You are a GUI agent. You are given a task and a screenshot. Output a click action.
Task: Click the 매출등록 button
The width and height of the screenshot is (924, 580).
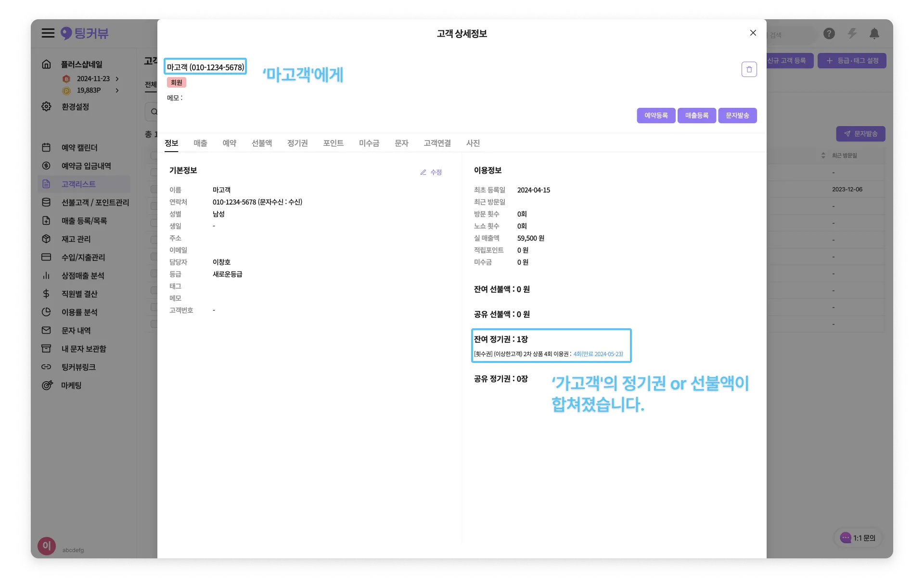tap(696, 116)
